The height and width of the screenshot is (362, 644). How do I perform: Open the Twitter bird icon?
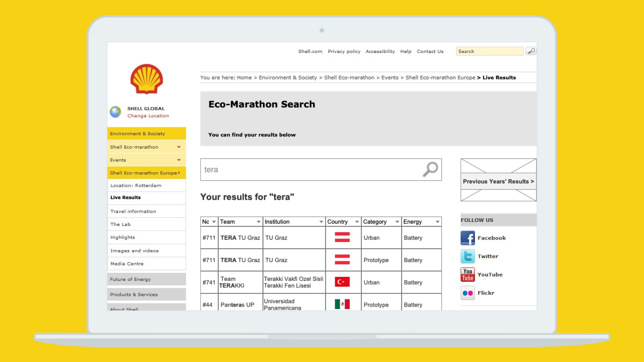point(468,256)
